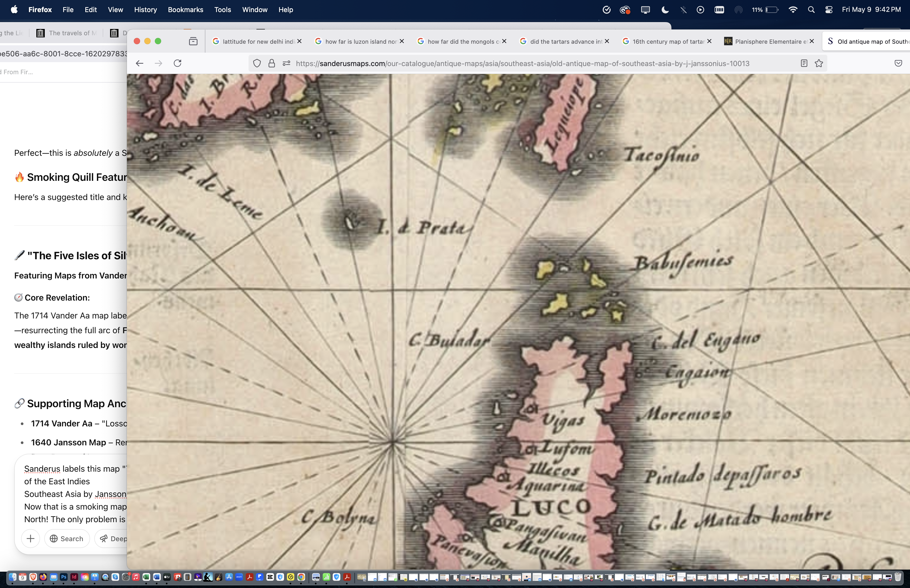Bookmark this page with the star icon

819,63
